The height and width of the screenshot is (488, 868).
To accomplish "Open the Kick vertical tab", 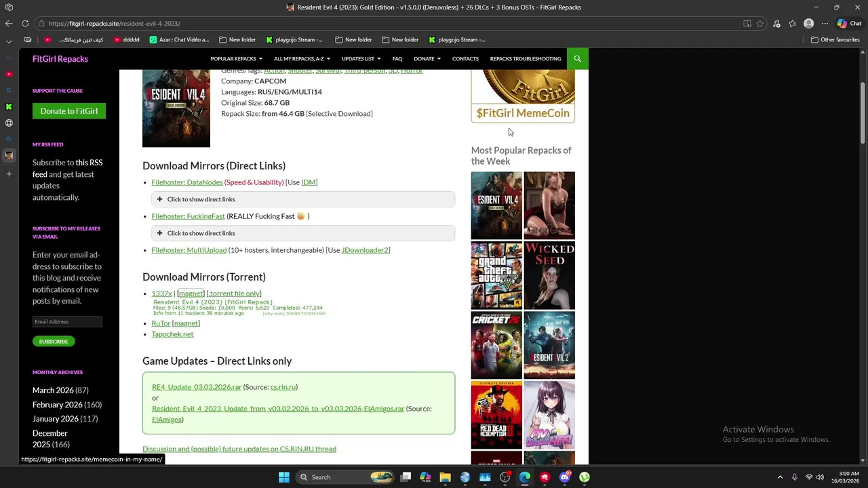I will [9, 106].
